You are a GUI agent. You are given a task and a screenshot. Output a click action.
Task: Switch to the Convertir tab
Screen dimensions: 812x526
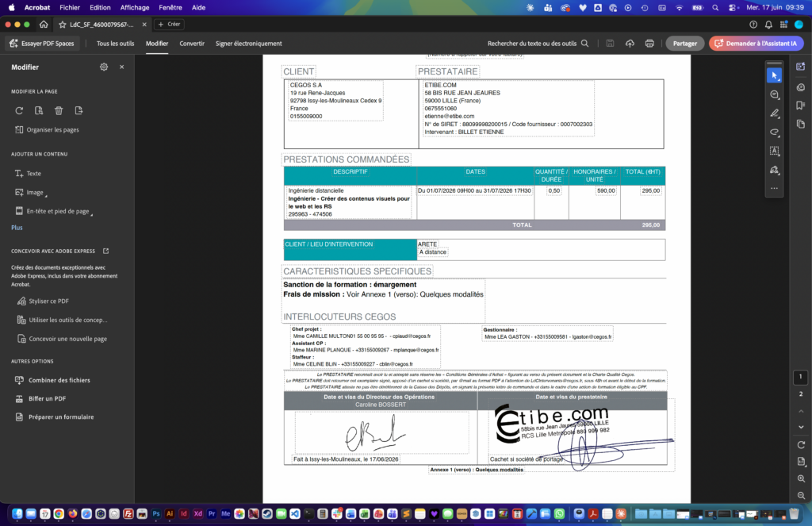192,44
